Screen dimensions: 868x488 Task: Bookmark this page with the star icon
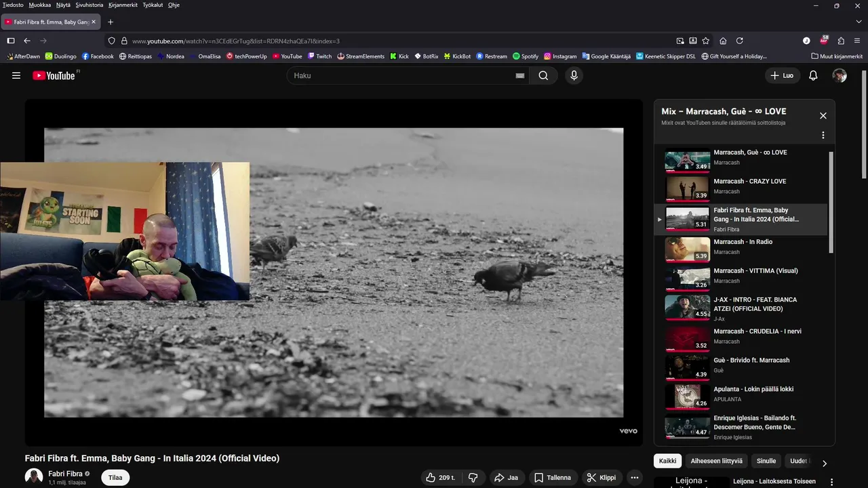[x=706, y=41]
